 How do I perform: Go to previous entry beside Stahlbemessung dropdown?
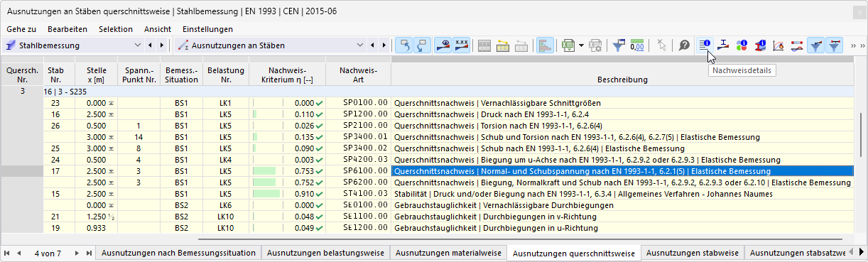[x=150, y=45]
